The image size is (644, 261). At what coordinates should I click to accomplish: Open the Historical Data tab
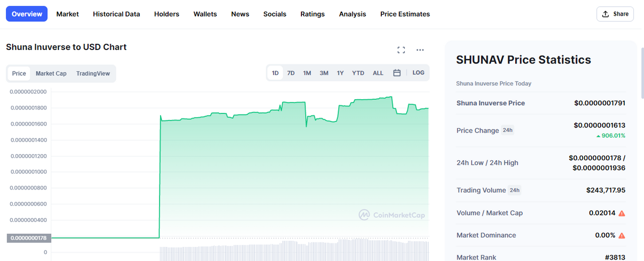tap(116, 14)
